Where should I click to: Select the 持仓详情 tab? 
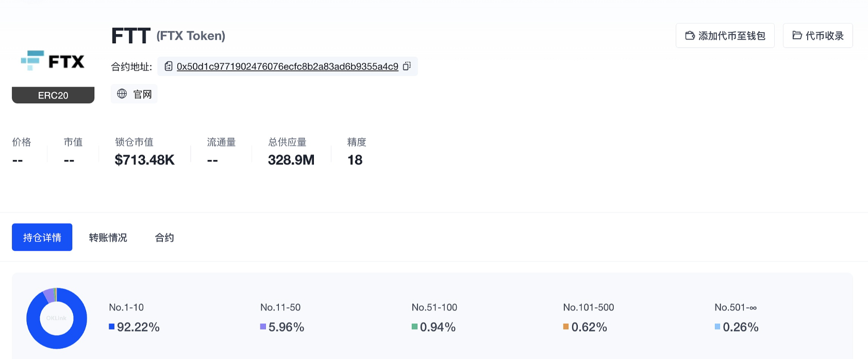point(42,237)
